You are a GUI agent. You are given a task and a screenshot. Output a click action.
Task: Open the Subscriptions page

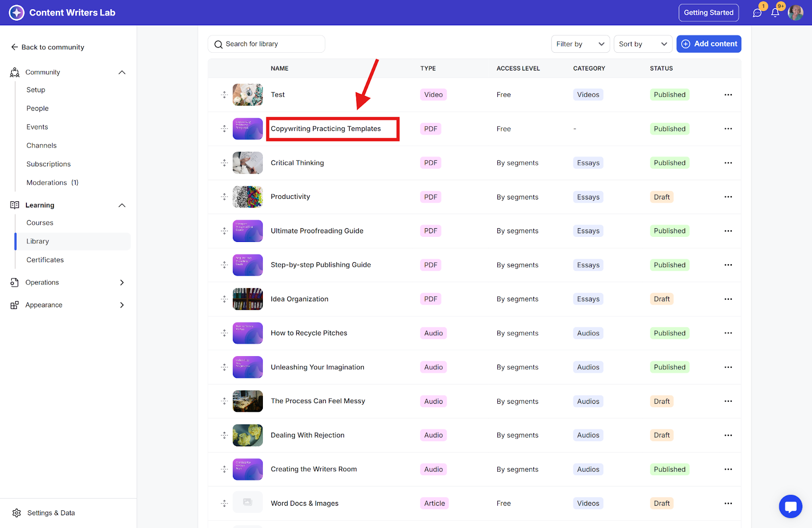click(x=49, y=164)
